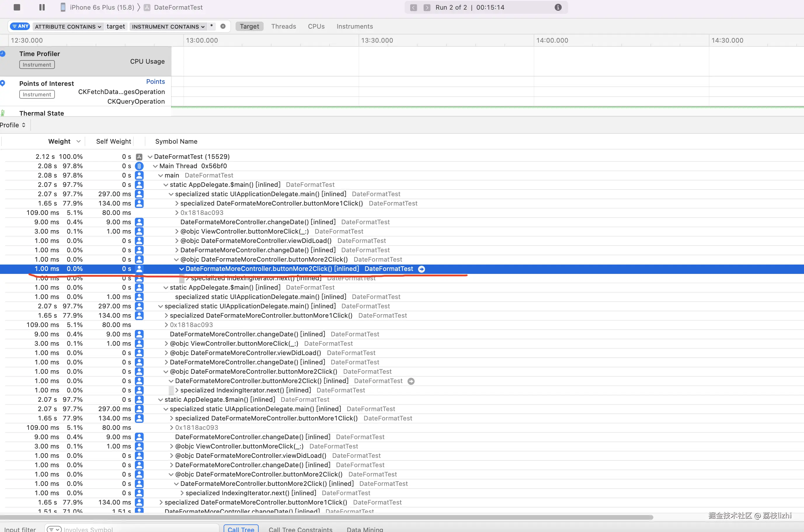
Task: Clear the track filter field
Action: point(223,26)
